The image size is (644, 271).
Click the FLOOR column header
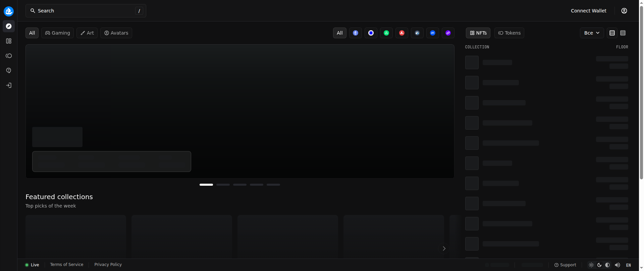point(622,47)
